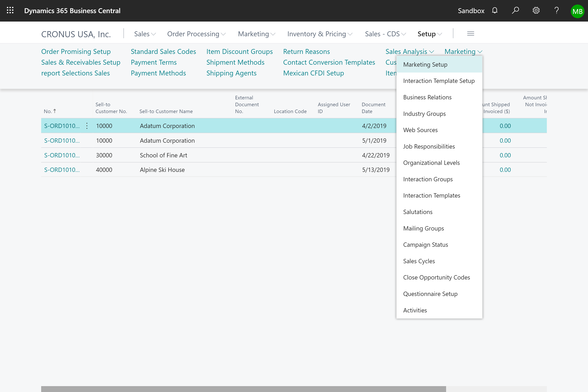Open Sales Cycles configuration page

point(419,261)
